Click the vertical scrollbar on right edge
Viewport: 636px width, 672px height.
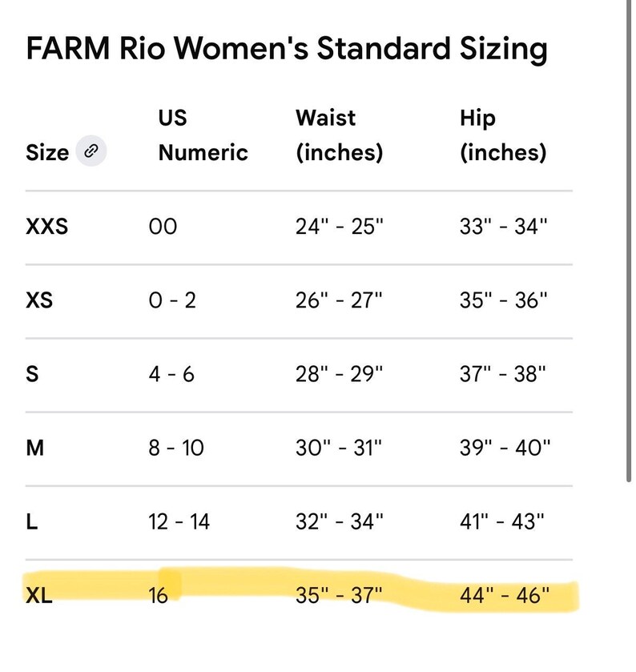pyautogui.click(x=629, y=241)
